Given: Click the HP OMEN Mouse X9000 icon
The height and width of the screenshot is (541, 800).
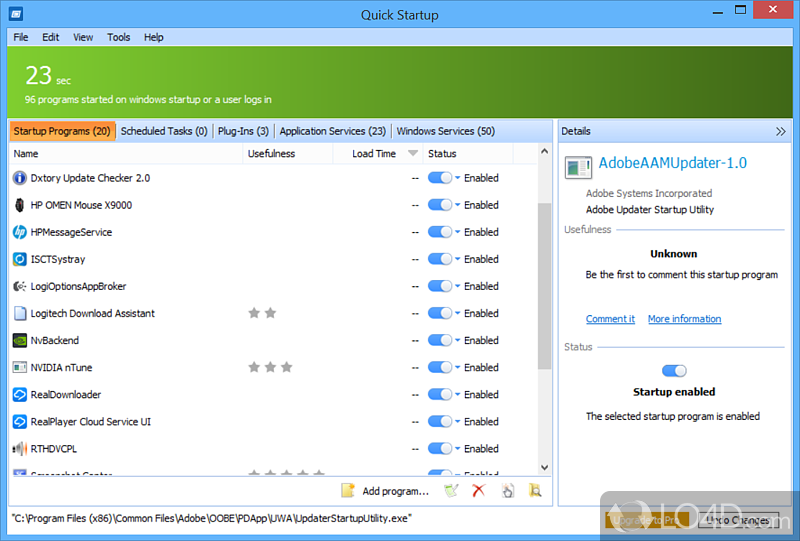Looking at the screenshot, I should pos(19,205).
